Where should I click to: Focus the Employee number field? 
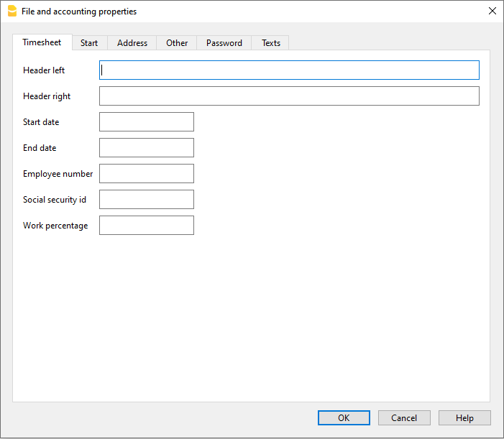pos(147,174)
